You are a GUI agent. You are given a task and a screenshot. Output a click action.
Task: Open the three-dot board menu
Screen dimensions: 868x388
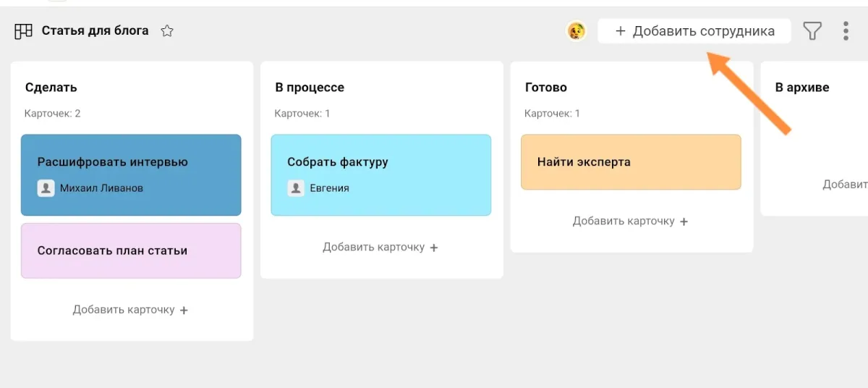point(846,31)
